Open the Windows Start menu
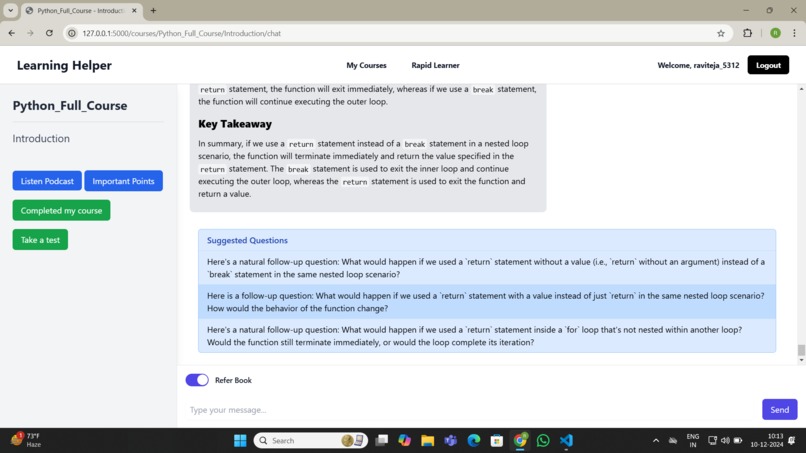Screen dimensions: 806x453 [240, 441]
